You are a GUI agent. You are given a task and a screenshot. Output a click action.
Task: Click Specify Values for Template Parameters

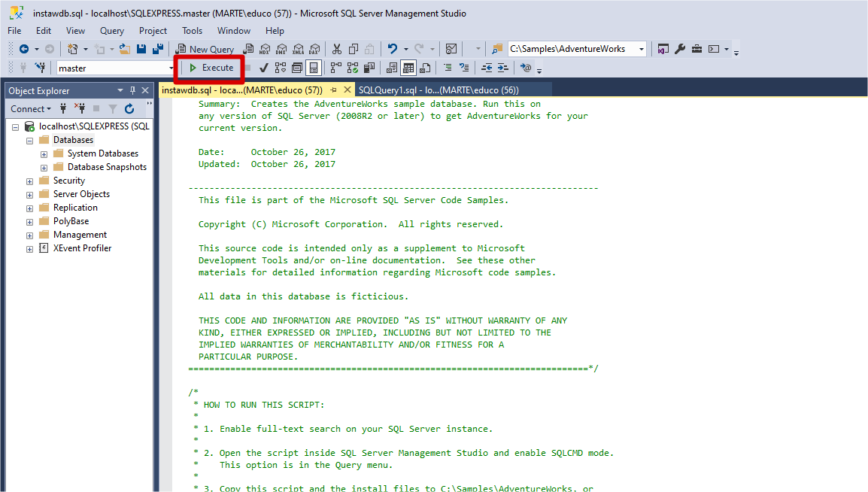(x=525, y=68)
